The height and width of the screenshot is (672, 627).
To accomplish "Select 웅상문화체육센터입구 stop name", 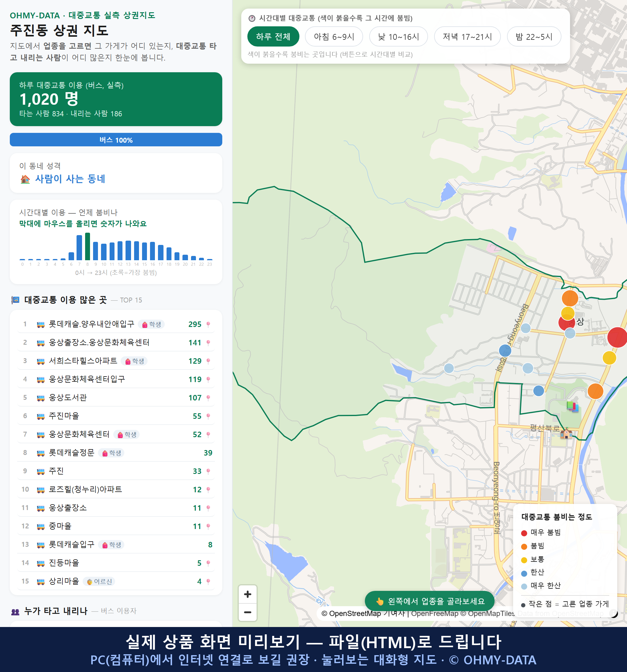I will point(87,379).
